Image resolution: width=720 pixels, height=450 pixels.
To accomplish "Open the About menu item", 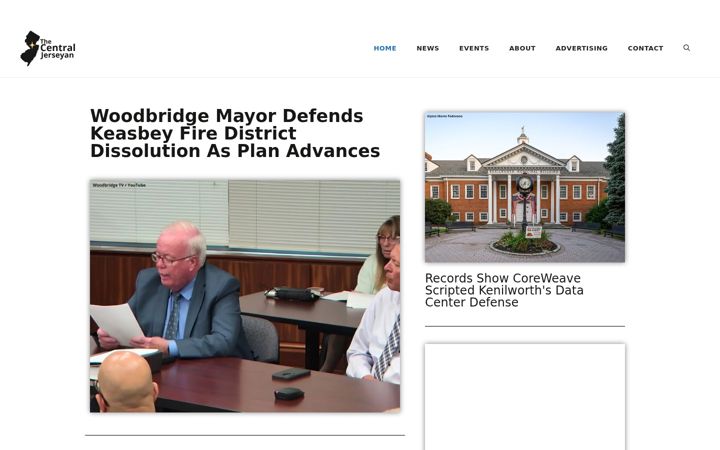I will click(x=522, y=48).
